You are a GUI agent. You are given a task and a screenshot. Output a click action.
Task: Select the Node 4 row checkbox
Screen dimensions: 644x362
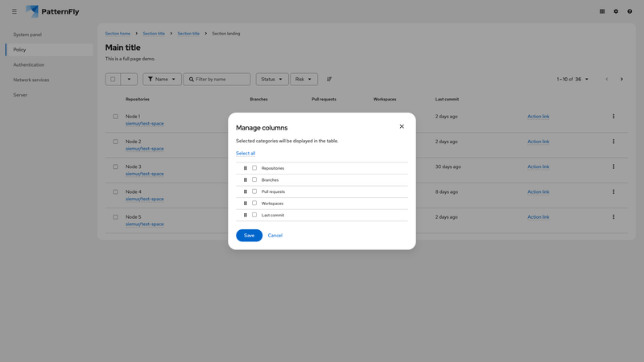115,191
